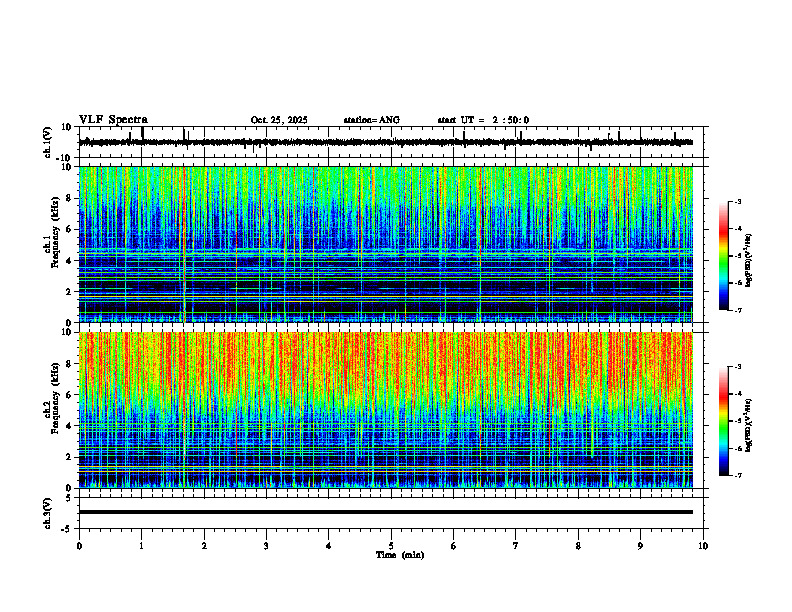
Task: Click time axis tick label "1"
Action: [x=141, y=546]
